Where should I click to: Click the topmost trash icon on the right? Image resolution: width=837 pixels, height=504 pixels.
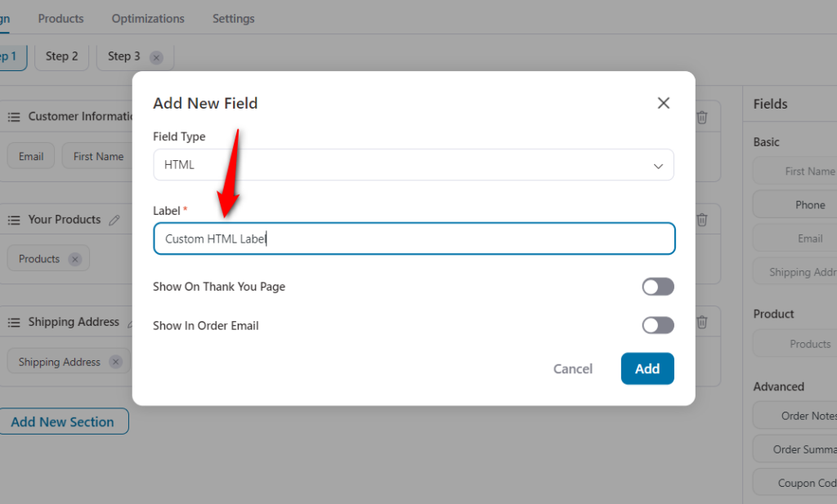(701, 117)
